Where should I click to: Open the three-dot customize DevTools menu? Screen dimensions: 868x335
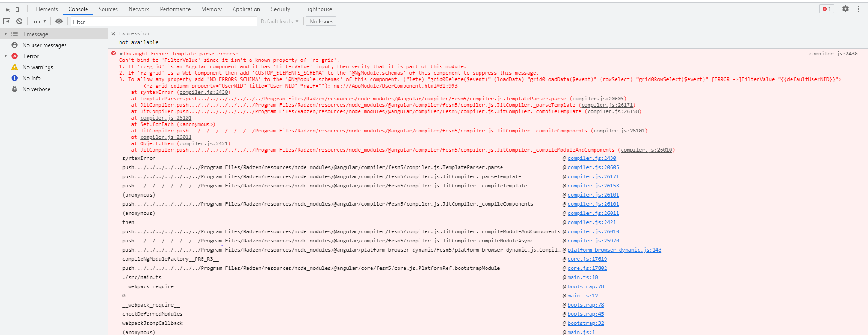pyautogui.click(x=858, y=9)
